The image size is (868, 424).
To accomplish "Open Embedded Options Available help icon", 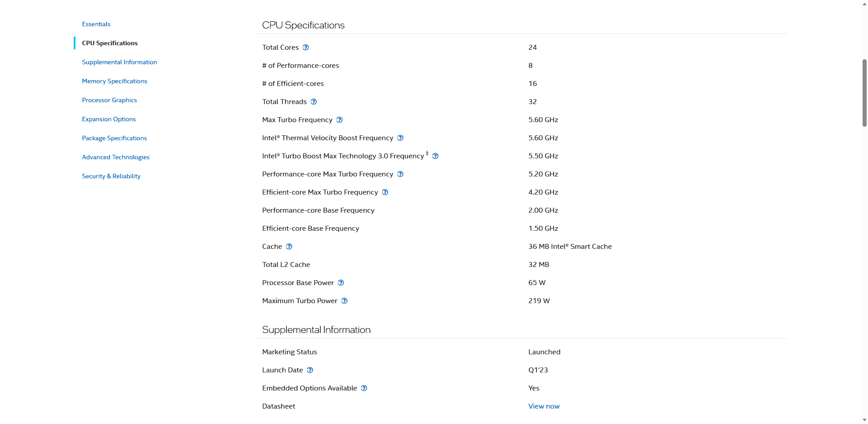I will 364,388.
